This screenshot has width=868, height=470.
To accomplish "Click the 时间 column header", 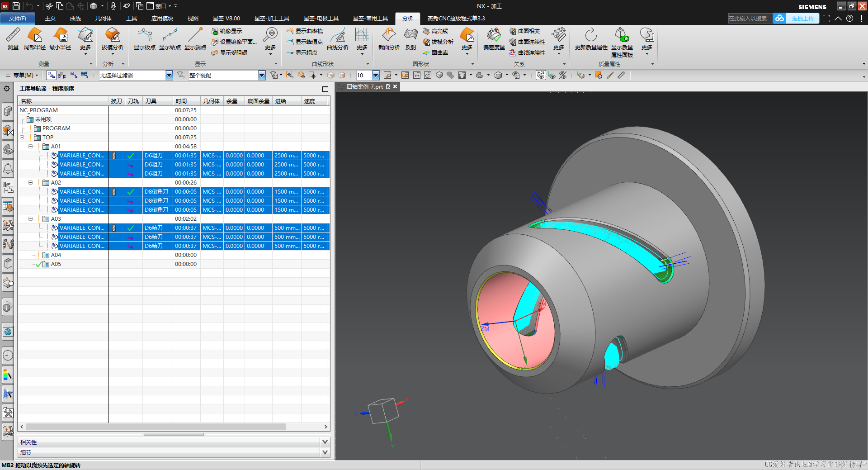I will tap(186, 101).
